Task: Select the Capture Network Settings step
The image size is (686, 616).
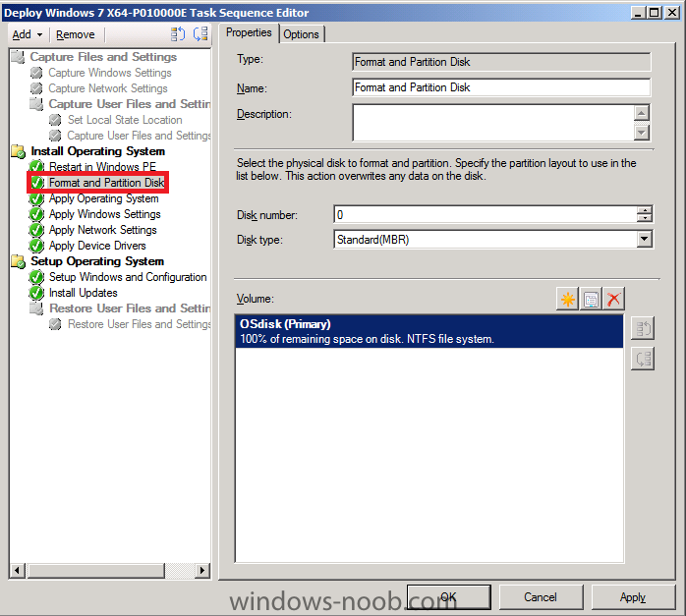Action: (108, 88)
